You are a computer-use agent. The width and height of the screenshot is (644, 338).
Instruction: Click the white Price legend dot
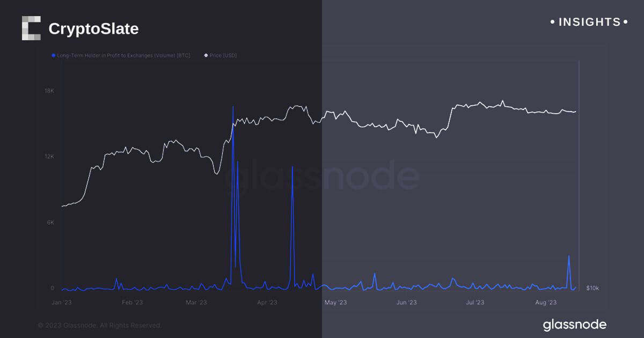206,55
